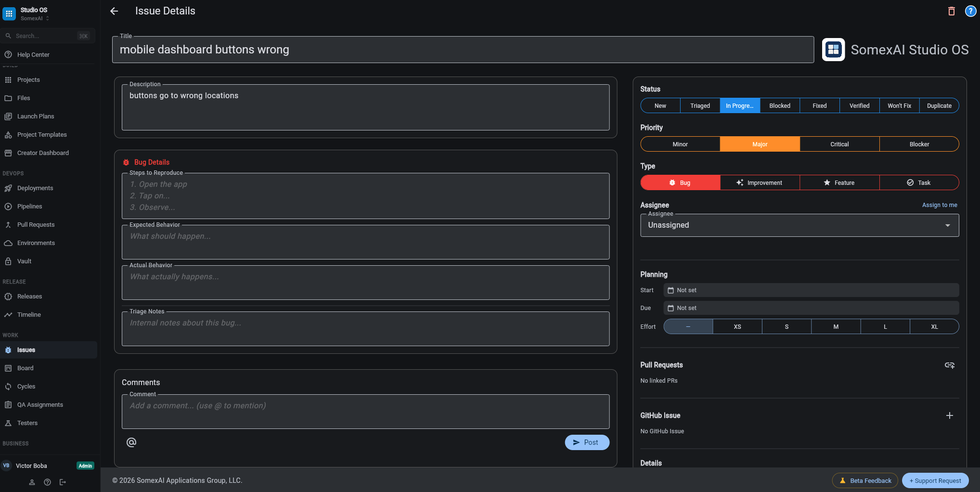Expand the SomexAI workspace switcher
This screenshot has width=980, height=492.
pyautogui.click(x=34, y=18)
